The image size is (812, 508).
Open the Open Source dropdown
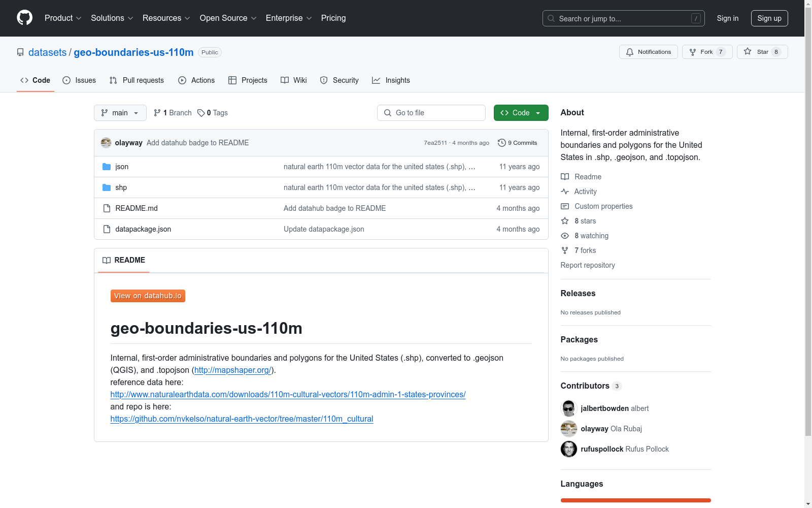click(x=228, y=18)
